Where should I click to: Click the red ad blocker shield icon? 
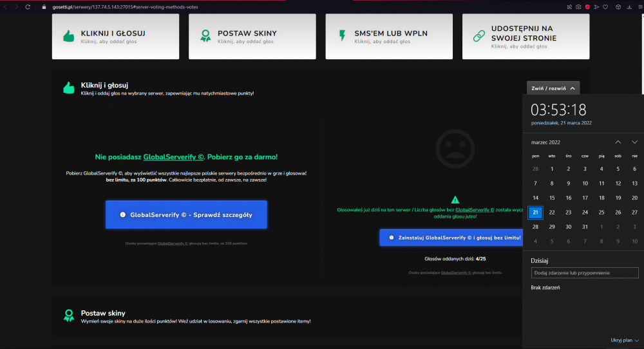click(587, 7)
